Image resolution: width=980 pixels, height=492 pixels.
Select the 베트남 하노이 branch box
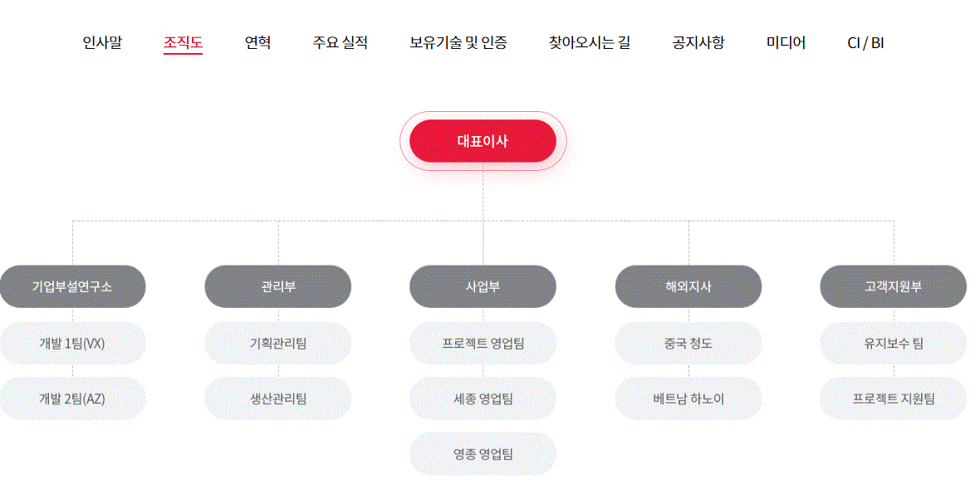pos(688,399)
